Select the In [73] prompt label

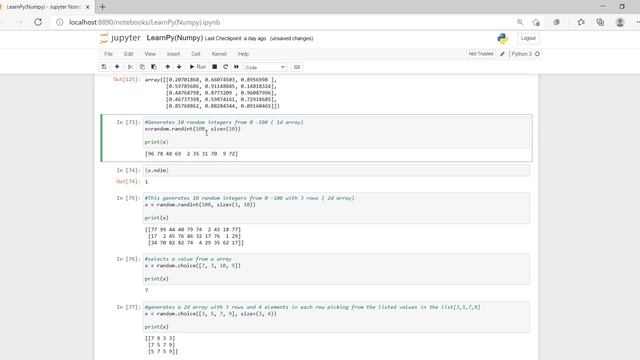pyautogui.click(x=128, y=122)
